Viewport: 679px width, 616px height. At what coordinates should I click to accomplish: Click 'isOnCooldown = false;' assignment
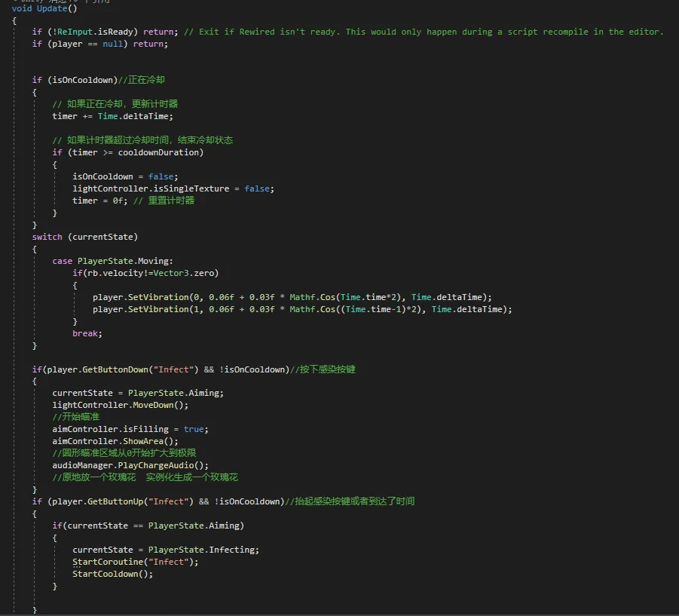[125, 176]
